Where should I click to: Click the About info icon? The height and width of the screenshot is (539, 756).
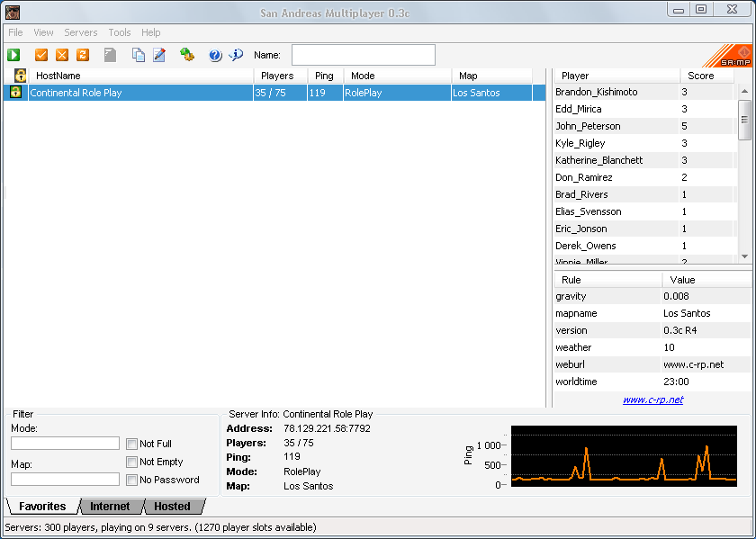[236, 55]
